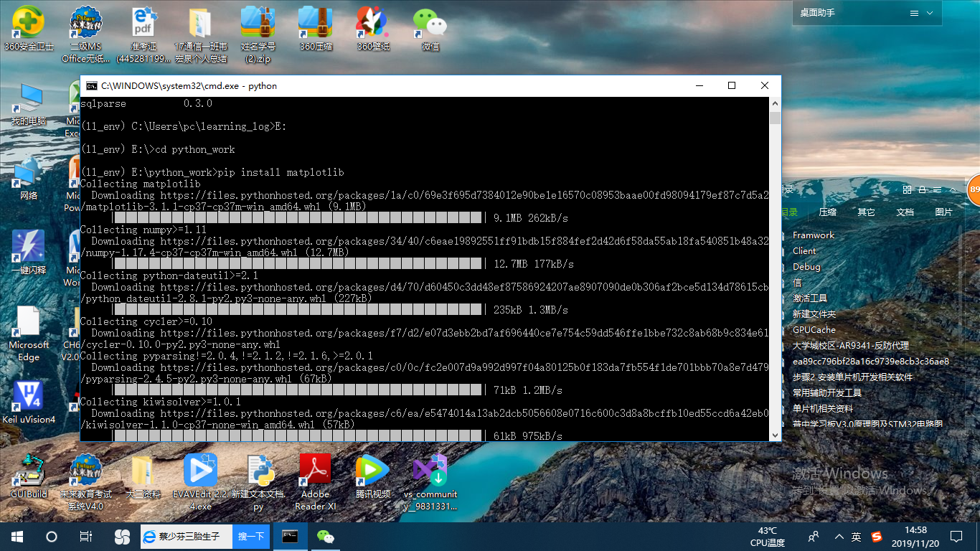Viewport: 980px width, 551px height.
Task: Click the 搜一下 search button
Action: (251, 537)
